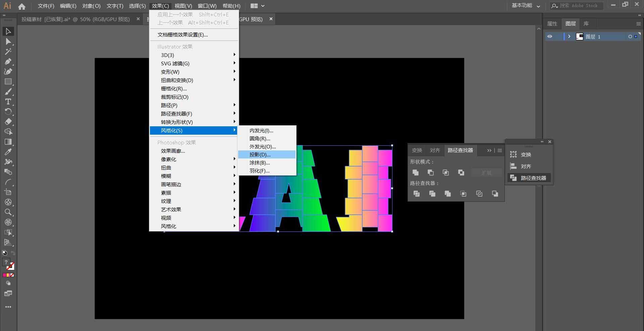The width and height of the screenshot is (644, 331).
Task: Click Minus Front shape mode icon
Action: (431, 173)
